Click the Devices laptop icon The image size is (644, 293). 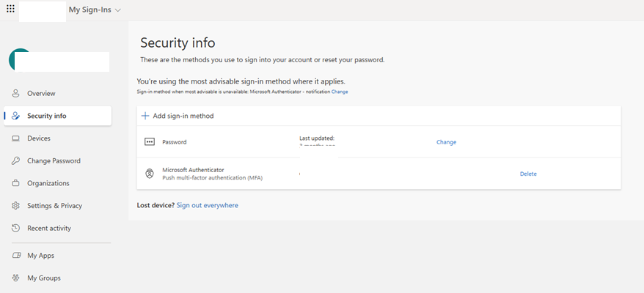coord(15,138)
